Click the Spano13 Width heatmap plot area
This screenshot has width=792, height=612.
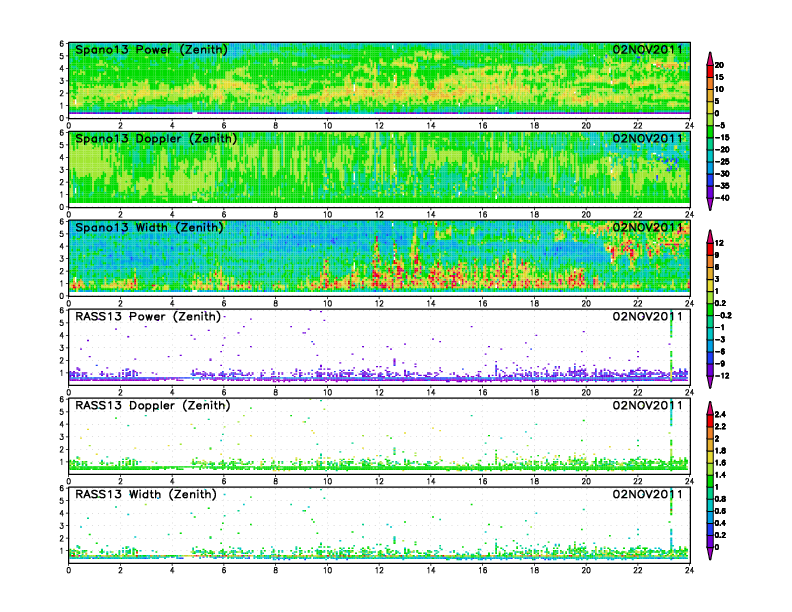(x=379, y=259)
